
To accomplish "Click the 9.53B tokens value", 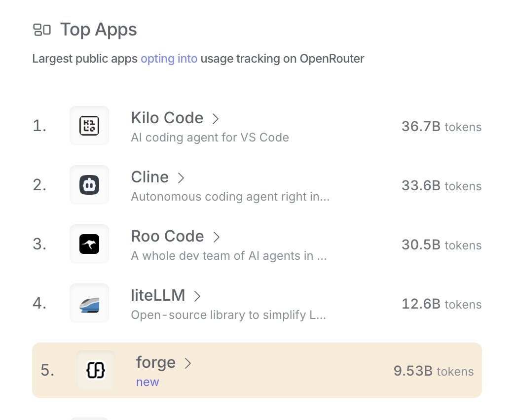I will coord(434,371).
